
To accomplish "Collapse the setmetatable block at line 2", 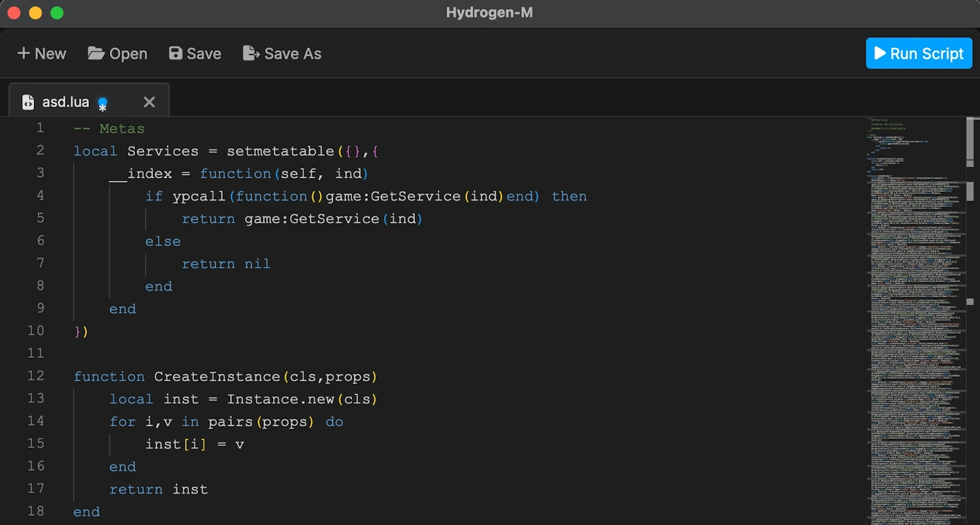I will 57,151.
